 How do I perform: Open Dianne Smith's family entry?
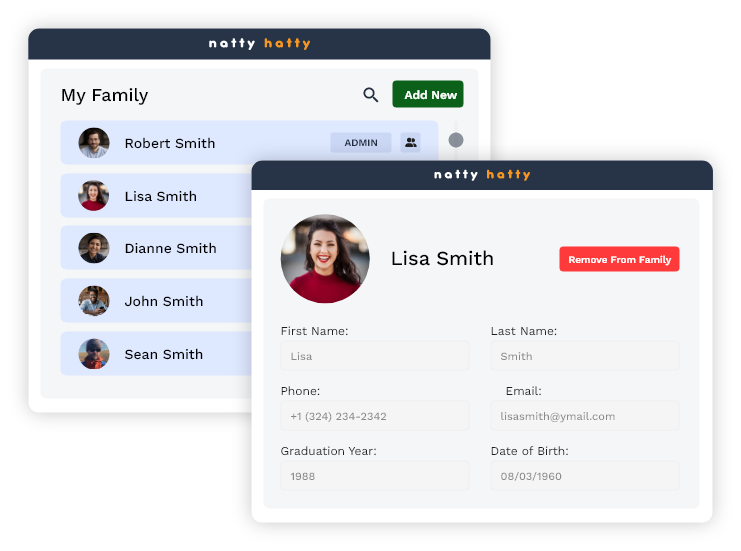[x=170, y=248]
